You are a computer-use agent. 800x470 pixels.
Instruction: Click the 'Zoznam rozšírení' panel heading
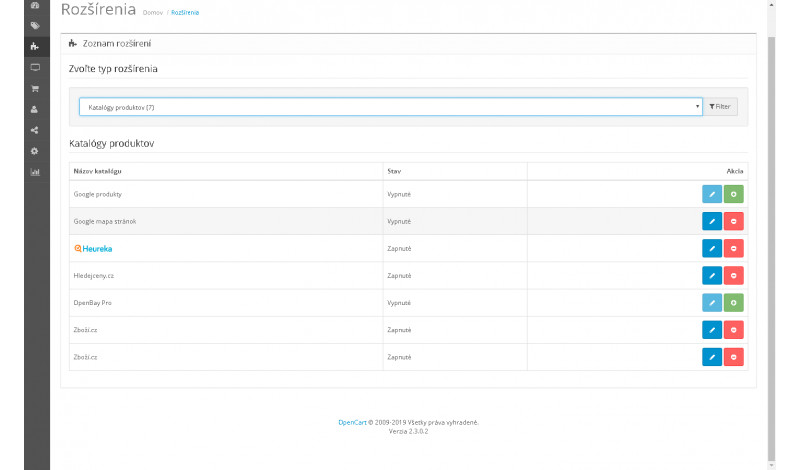click(x=117, y=44)
